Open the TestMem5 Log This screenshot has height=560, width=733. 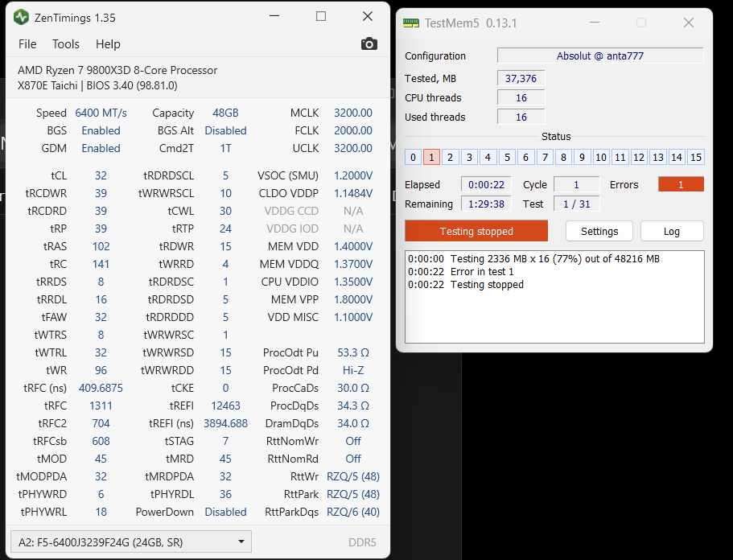point(672,231)
